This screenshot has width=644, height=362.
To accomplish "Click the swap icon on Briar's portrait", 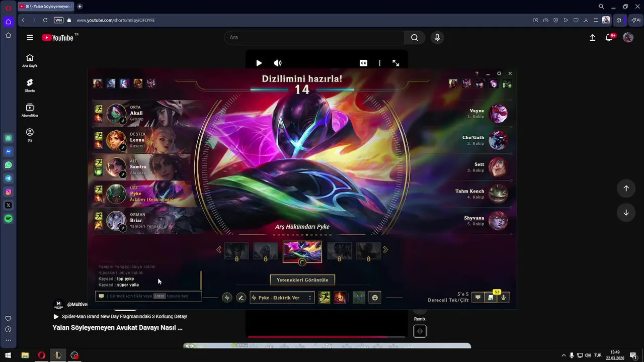I will coord(123,228).
